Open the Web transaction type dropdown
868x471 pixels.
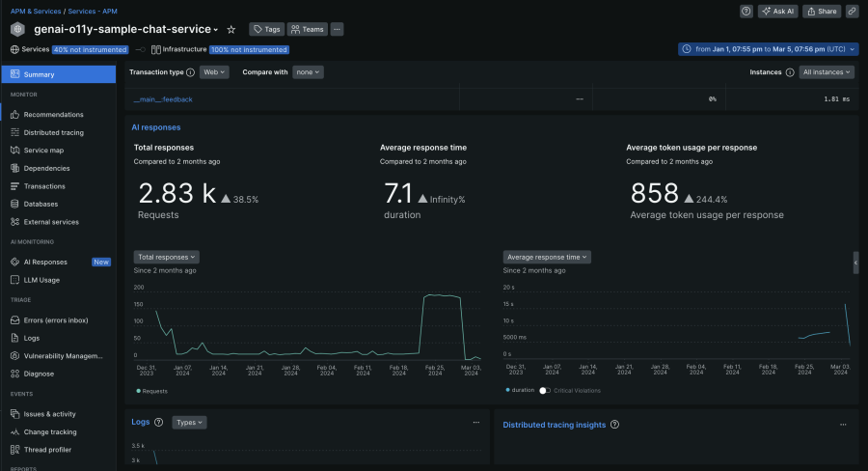point(214,72)
